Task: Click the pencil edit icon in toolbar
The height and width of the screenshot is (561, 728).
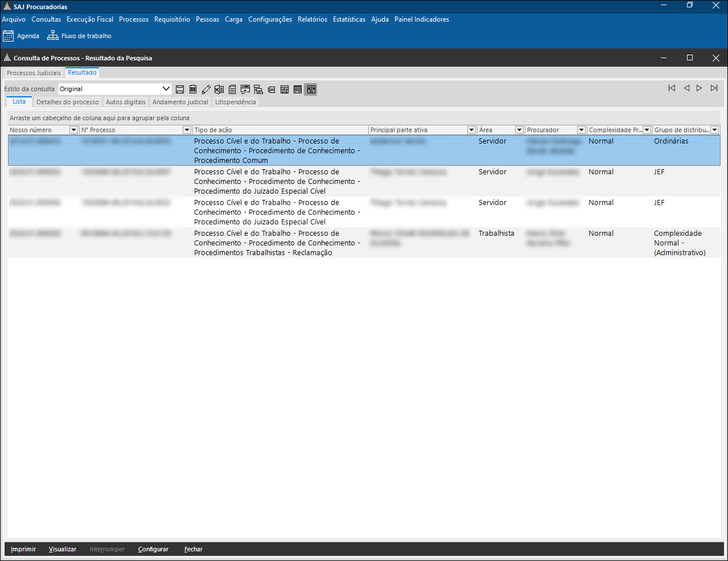Action: tap(206, 89)
